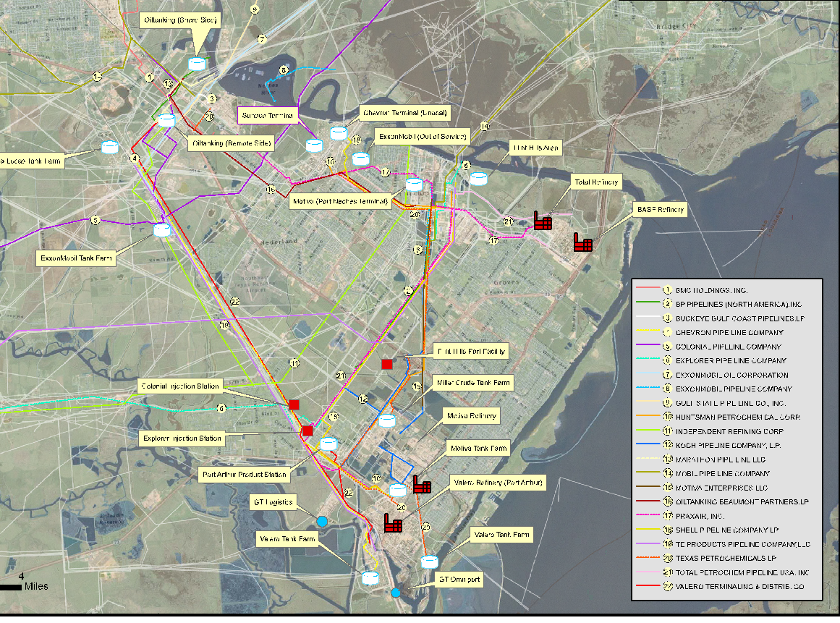This screenshot has height=623, width=840.
Task: Click the Oiltanking (Shore Side) tank icon
Action: pos(197,64)
